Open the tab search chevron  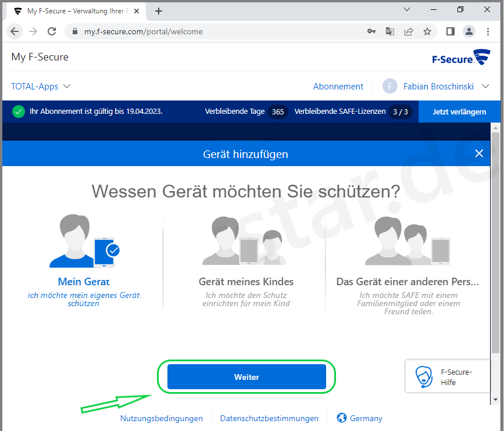click(x=406, y=10)
